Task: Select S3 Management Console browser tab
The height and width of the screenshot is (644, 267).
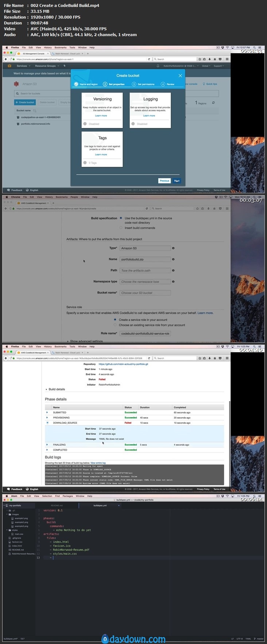Action: (34, 54)
